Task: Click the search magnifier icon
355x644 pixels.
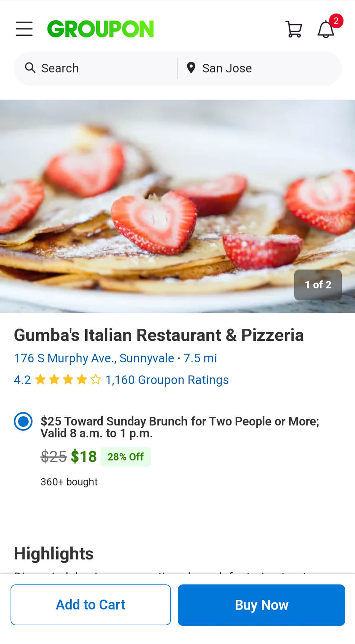Action: tap(30, 68)
